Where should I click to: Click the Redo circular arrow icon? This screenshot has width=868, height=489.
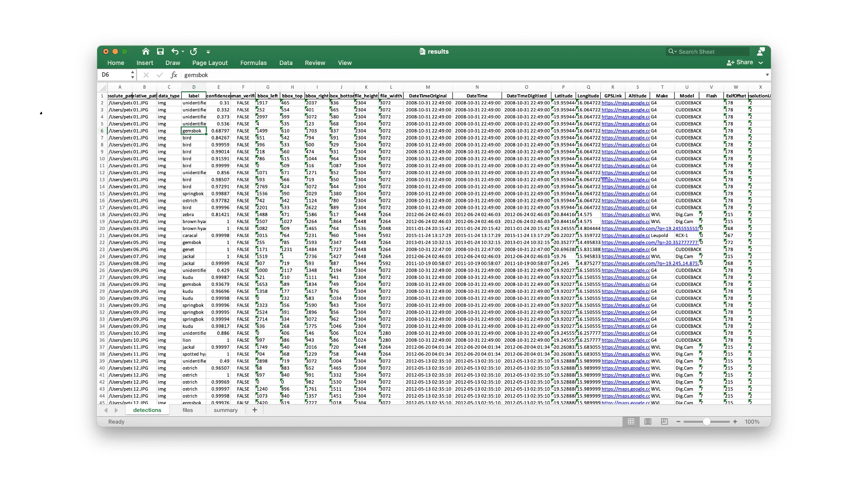194,52
